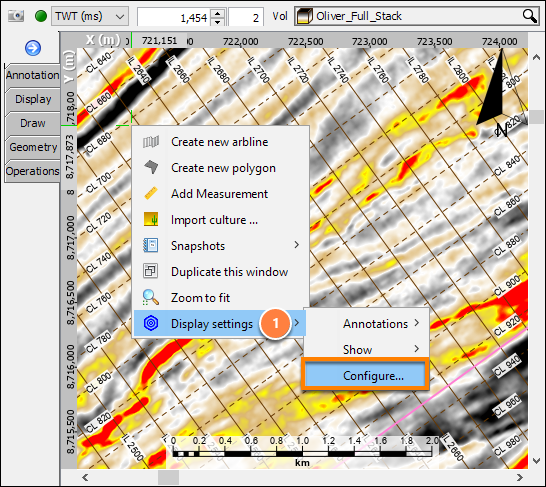Select the Operations tab
This screenshot has height=487, width=546.
(x=32, y=171)
